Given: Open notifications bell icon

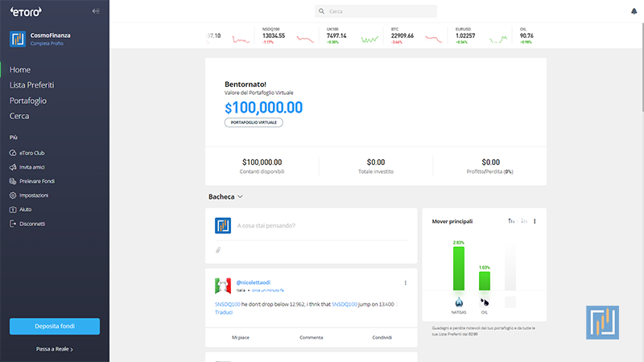Looking at the screenshot, I should [634, 11].
